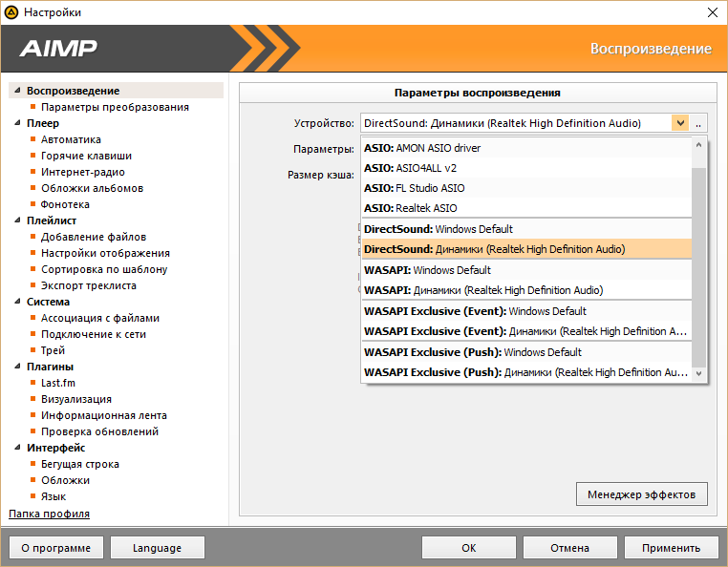Open Экспорт треклиста settings
This screenshot has height=567, width=728.
(x=89, y=285)
